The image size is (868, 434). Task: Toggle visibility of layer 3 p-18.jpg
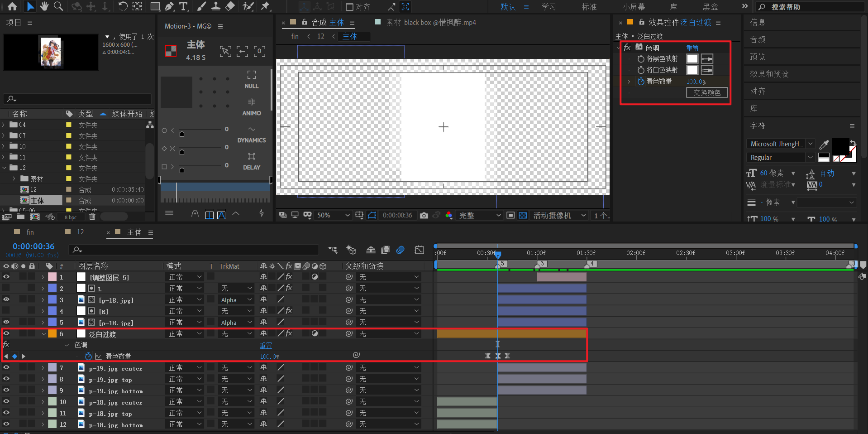click(x=6, y=299)
